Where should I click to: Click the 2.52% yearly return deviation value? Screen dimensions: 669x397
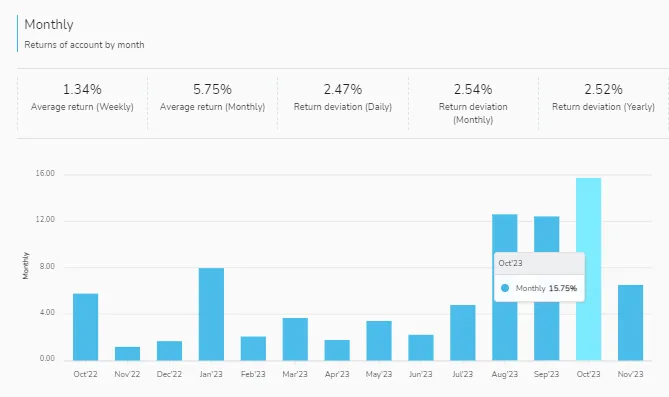[603, 89]
